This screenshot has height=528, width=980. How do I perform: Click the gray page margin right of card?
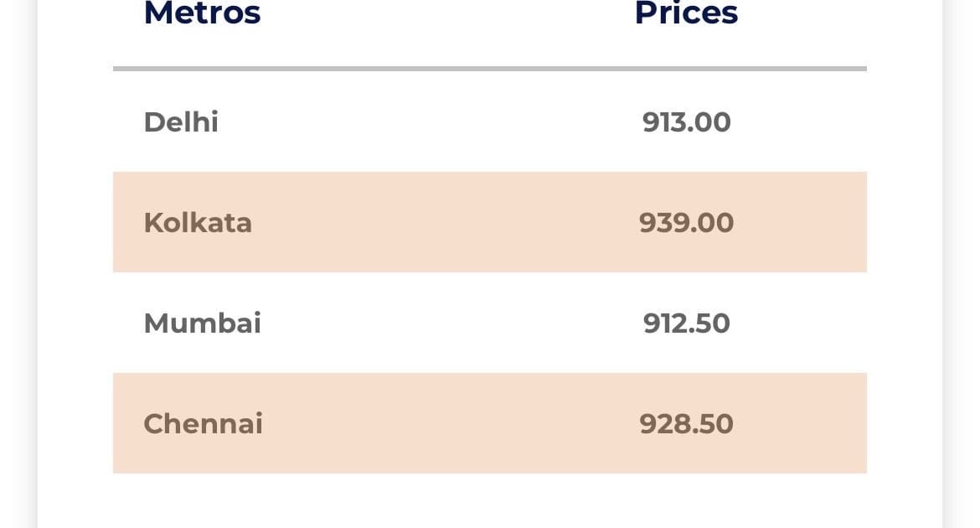coord(962,251)
